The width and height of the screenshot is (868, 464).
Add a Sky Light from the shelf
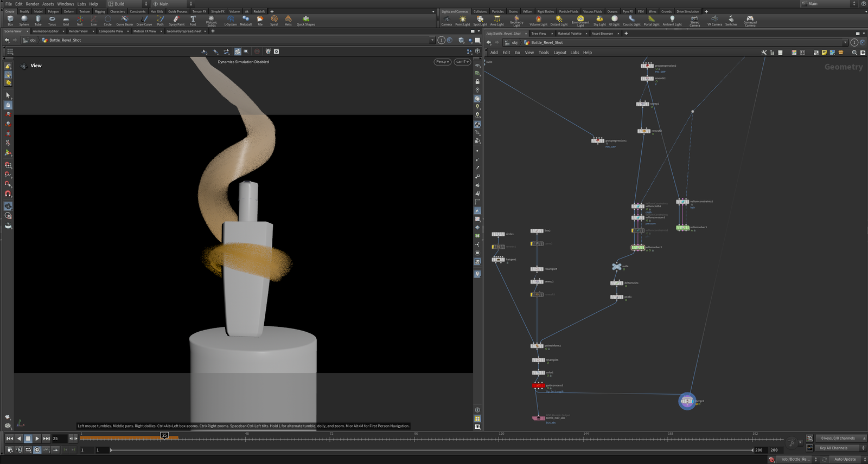click(x=599, y=21)
